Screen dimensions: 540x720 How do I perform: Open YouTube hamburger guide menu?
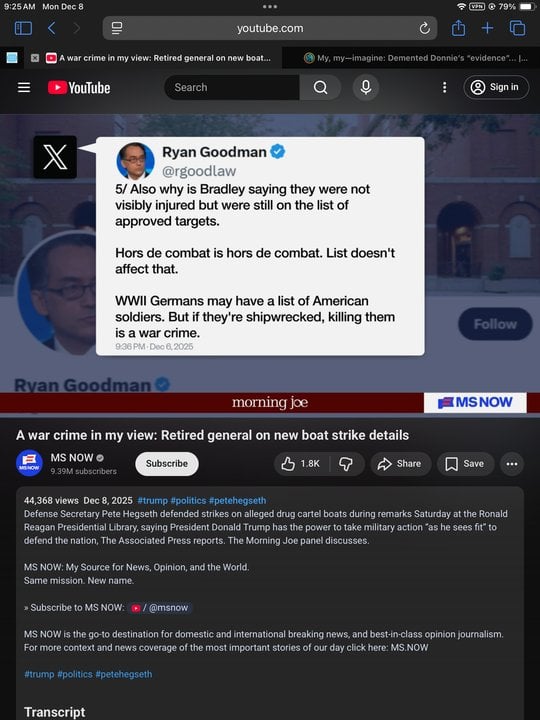[24, 87]
